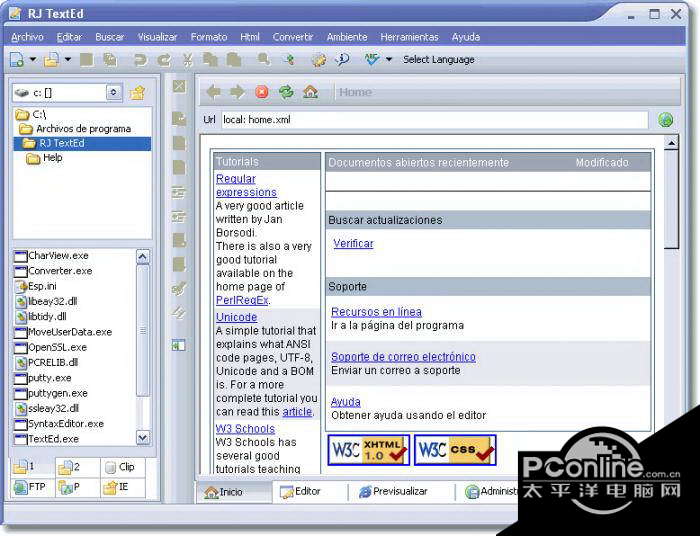Expand the dropdown arrow beside Open file

67,59
